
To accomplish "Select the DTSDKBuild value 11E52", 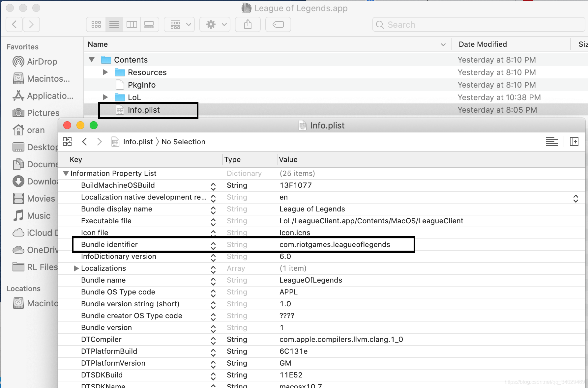I will (291, 375).
